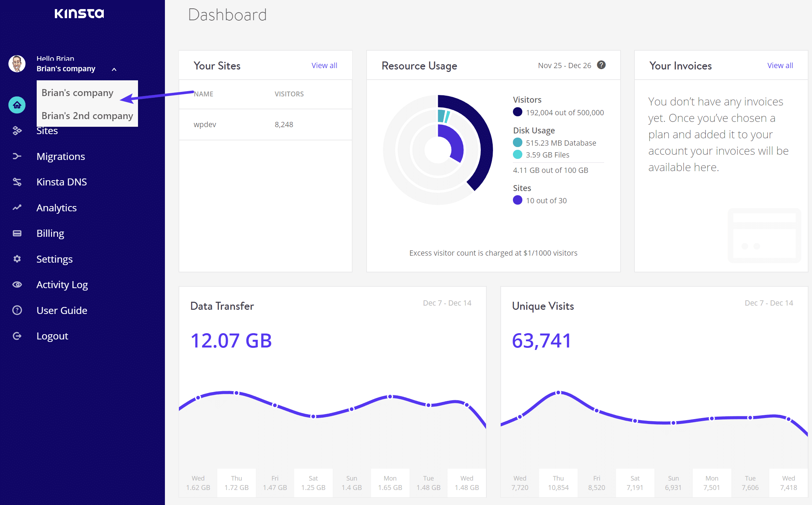Click the Activity Log eye icon
Image resolution: width=812 pixels, height=505 pixels.
click(x=17, y=285)
